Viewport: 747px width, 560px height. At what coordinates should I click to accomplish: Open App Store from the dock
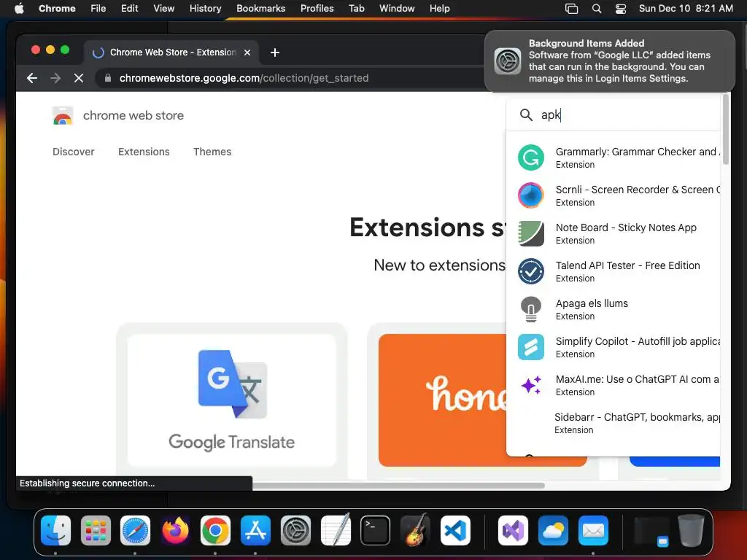[x=255, y=530]
